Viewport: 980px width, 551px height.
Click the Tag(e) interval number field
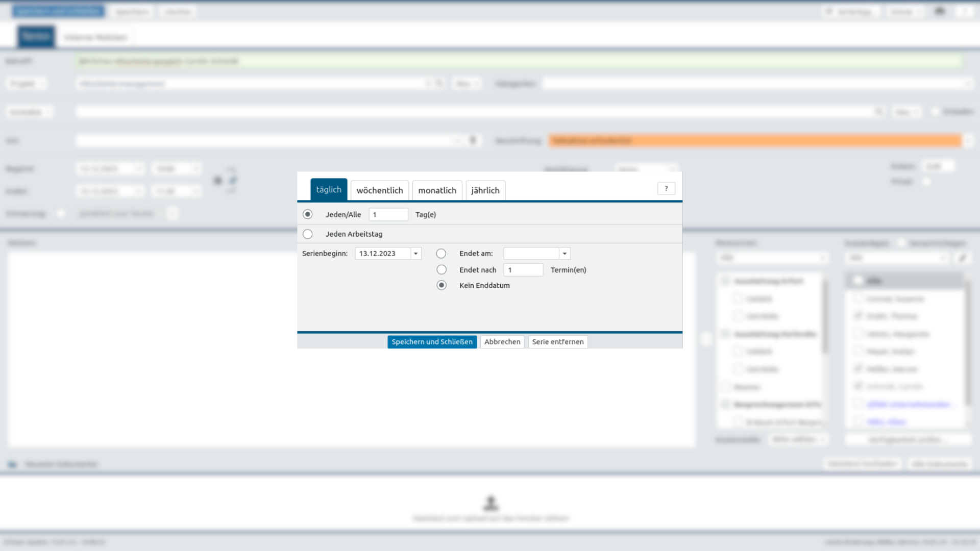pos(388,215)
